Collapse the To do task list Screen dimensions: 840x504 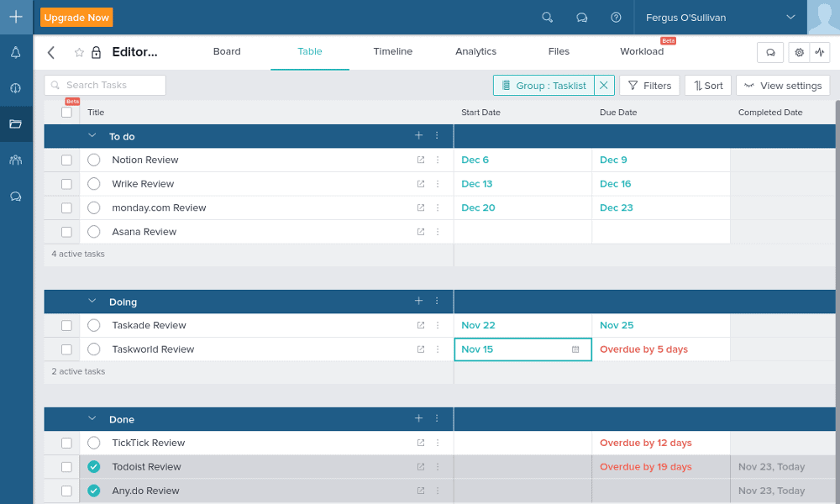click(92, 136)
